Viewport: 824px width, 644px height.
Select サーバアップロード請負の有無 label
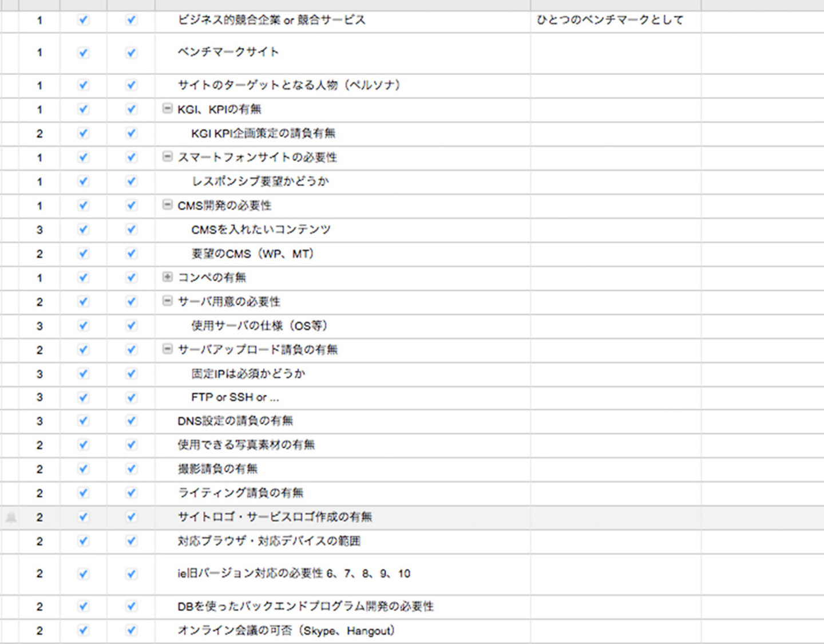257,350
